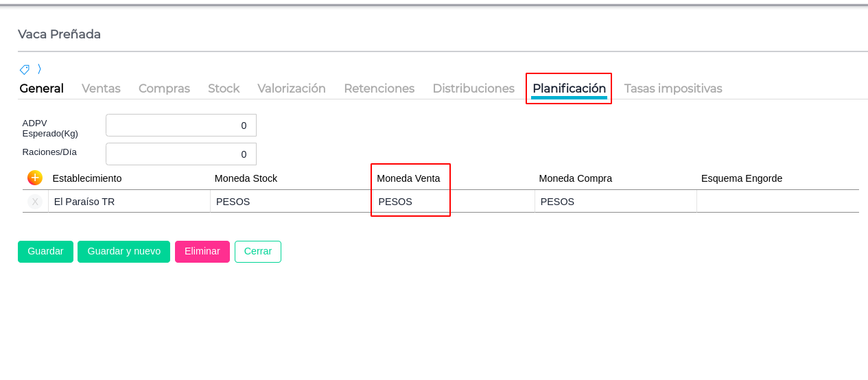868x380 pixels.
Task: Click the empty Esquema Engorde cell
Action: [777, 202]
